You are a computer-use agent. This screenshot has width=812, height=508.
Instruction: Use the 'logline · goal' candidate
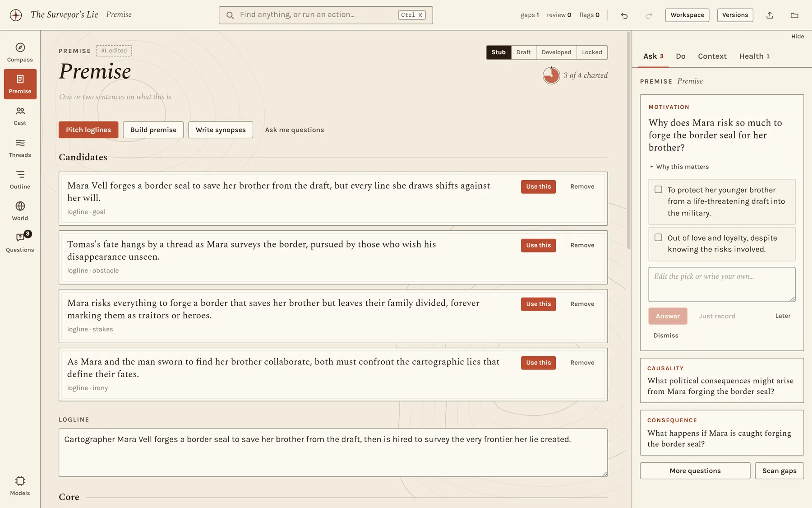[x=538, y=186]
